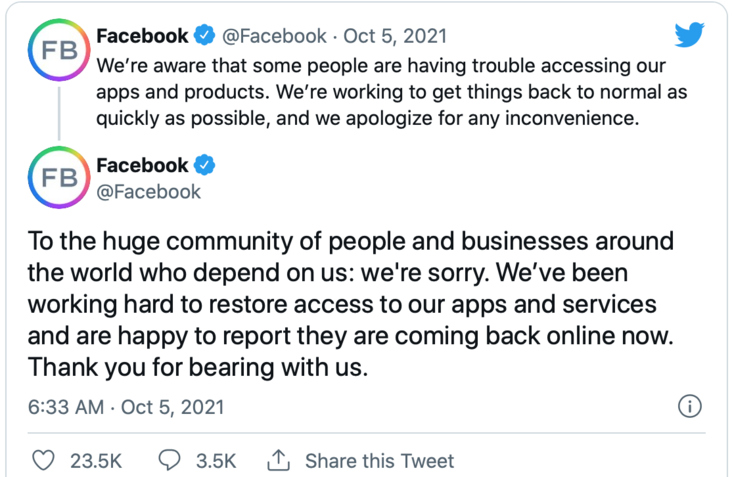Click the 23.5K likes count

[x=96, y=461]
